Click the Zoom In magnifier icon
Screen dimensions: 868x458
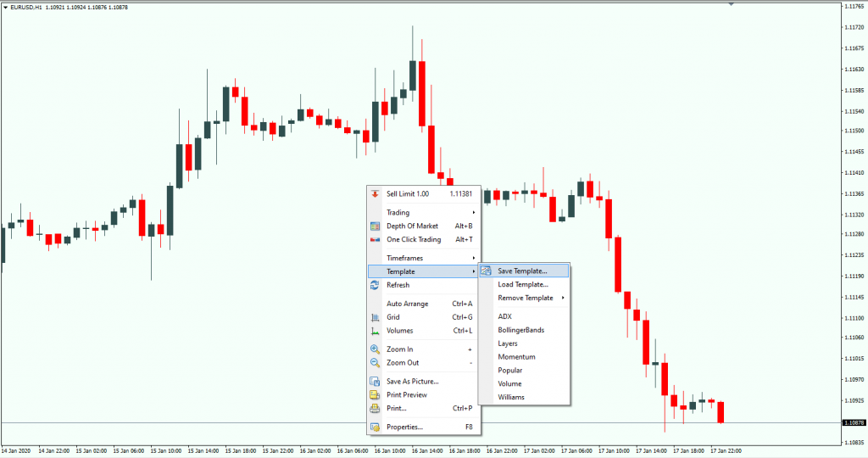click(x=375, y=349)
